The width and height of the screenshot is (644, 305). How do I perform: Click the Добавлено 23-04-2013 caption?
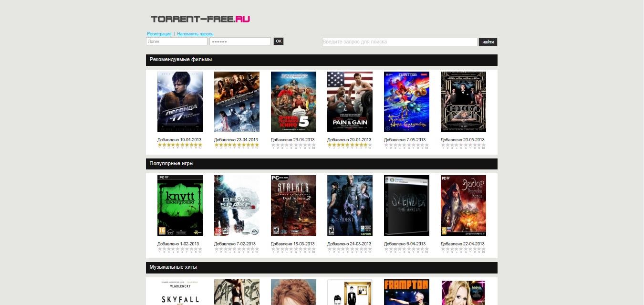(236, 140)
